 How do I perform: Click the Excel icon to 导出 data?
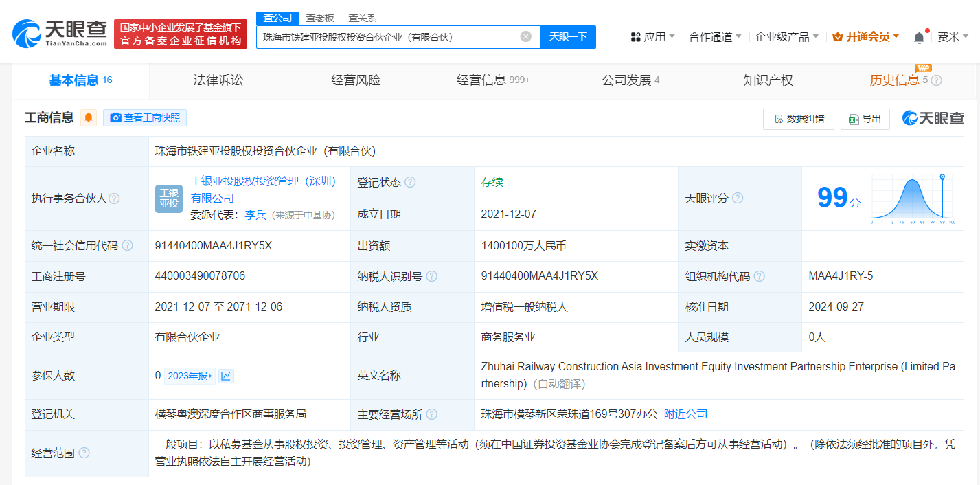[854, 119]
